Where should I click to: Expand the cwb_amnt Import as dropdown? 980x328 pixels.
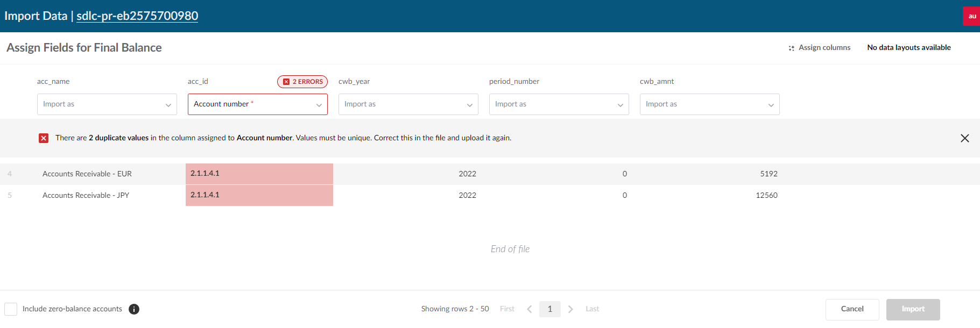(709, 104)
